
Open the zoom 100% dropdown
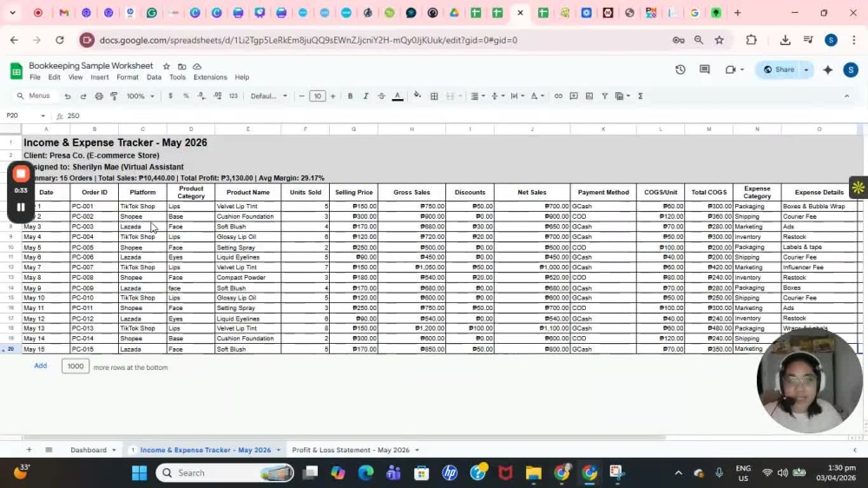pos(141,96)
